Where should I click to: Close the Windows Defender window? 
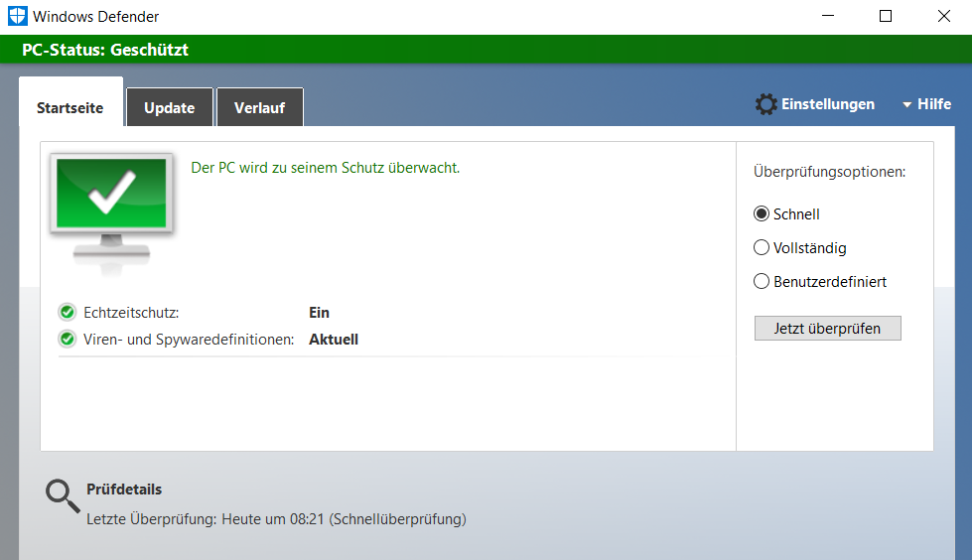943,17
